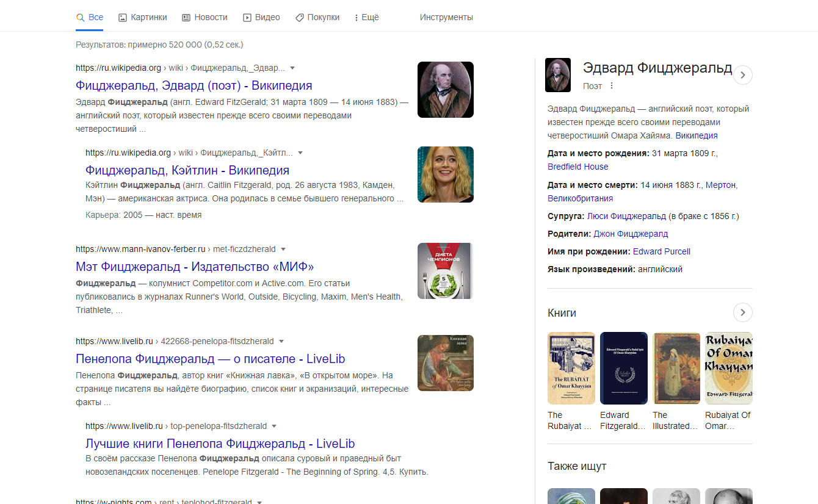This screenshot has width=818, height=504.
Task: Expand dropdown arrow next to 422668-penelopa-fitsdzherald URL
Action: (x=281, y=341)
